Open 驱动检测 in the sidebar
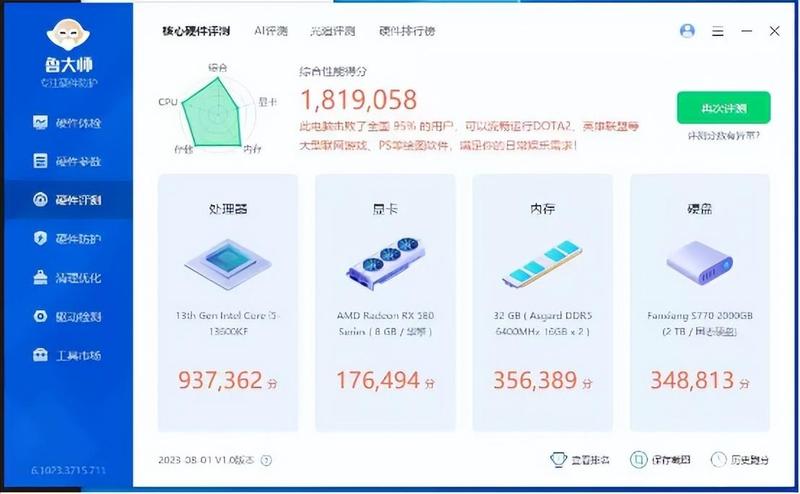This screenshot has height=494, width=800. pyautogui.click(x=67, y=316)
